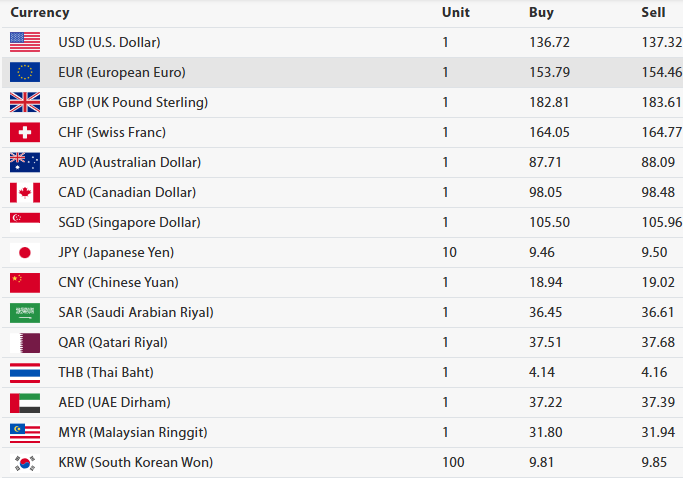Select the USD (U.S. Dollar) row label
Image resolution: width=683 pixels, height=478 pixels.
click(x=109, y=42)
